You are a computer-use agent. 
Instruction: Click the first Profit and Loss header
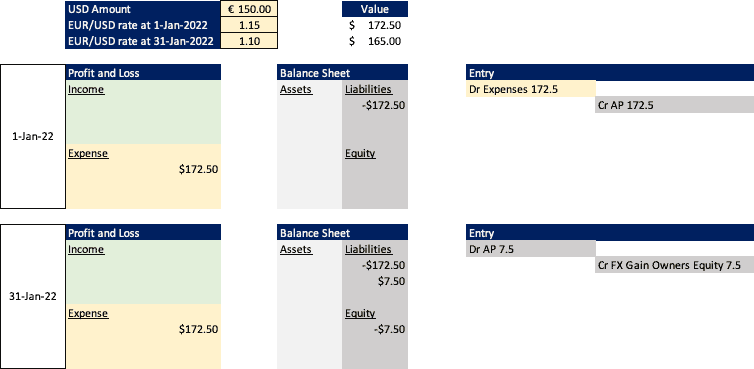(x=143, y=73)
